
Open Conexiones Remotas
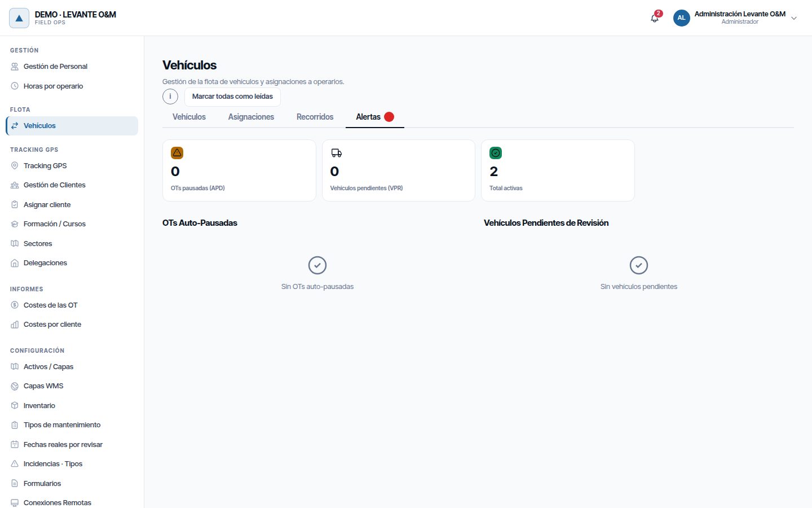pyautogui.click(x=72, y=503)
